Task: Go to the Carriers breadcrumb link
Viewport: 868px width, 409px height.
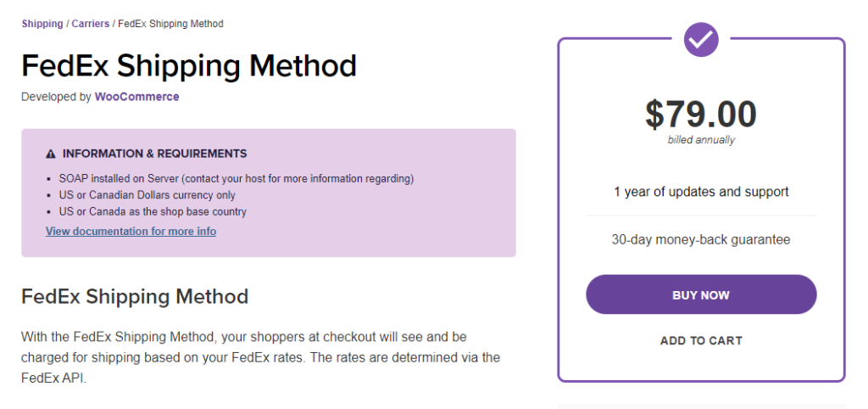Action: point(90,24)
